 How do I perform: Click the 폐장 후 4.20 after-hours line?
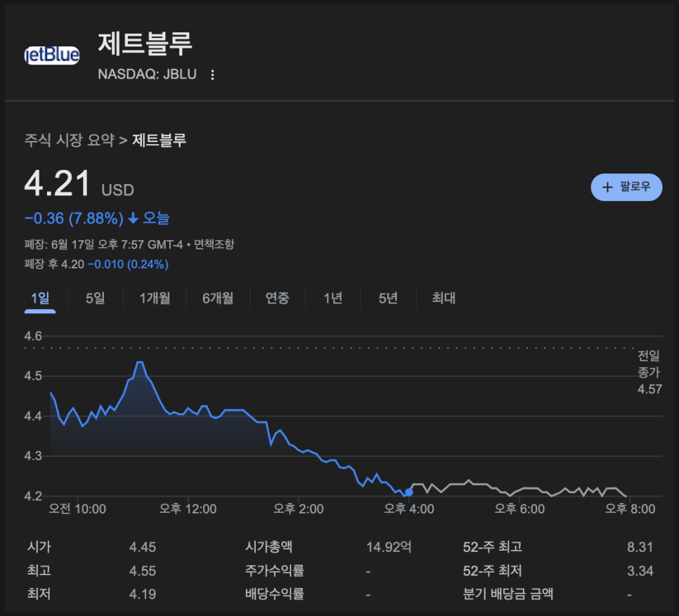pyautogui.click(x=96, y=264)
